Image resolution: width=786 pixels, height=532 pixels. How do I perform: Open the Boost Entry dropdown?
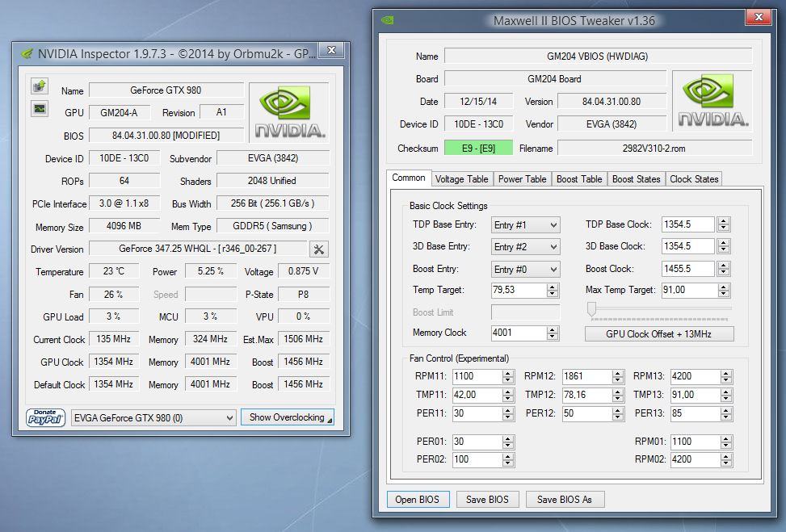pos(525,270)
